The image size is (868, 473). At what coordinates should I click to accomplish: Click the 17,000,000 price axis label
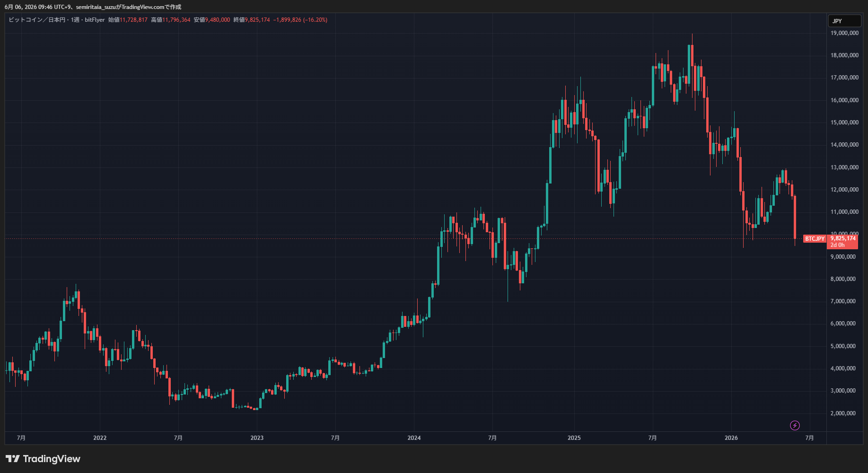tap(844, 78)
